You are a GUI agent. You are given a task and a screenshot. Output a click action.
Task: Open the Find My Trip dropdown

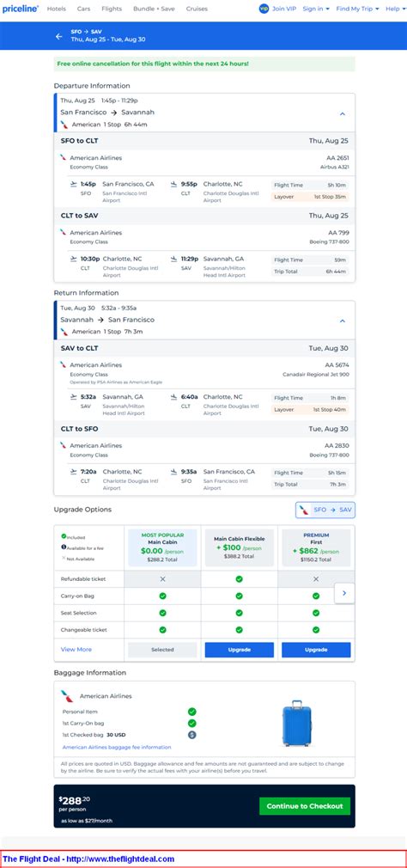pos(358,9)
